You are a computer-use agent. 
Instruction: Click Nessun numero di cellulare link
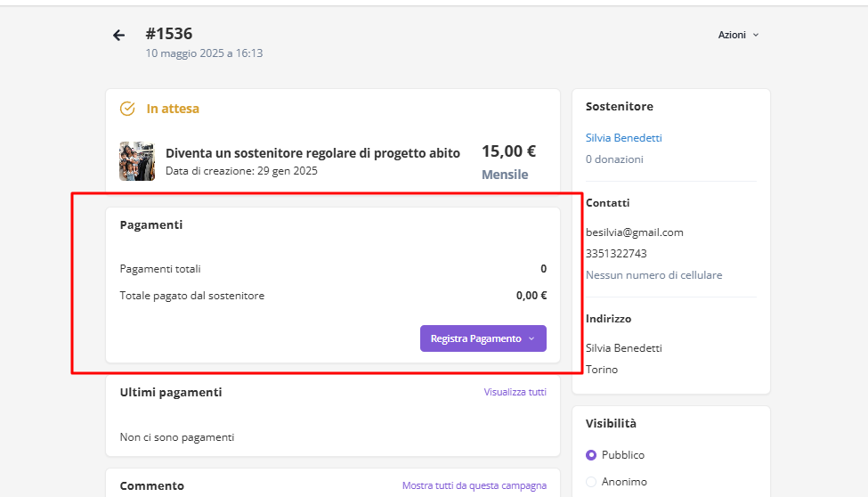click(653, 275)
